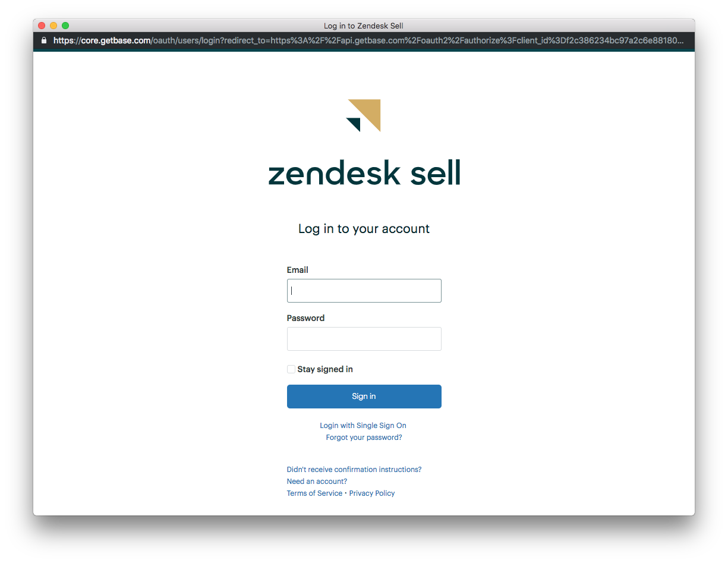Viewport: 728px width, 563px height.
Task: Focus the Email input field
Action: (x=364, y=291)
